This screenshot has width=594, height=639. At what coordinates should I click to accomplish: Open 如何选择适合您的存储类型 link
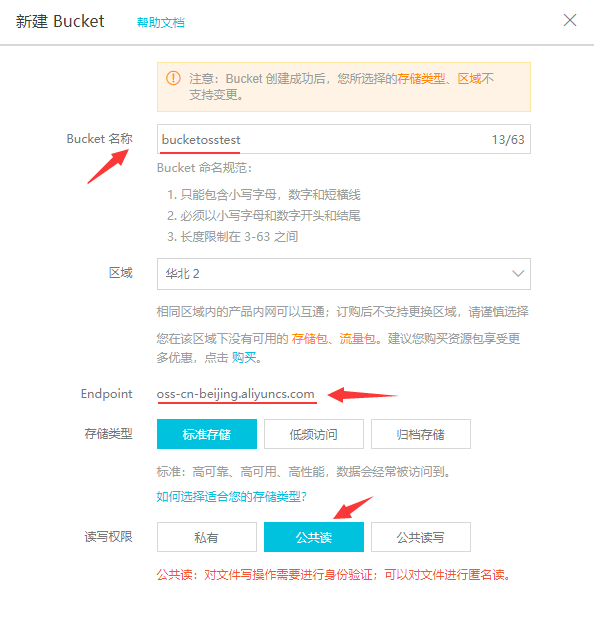[231, 496]
